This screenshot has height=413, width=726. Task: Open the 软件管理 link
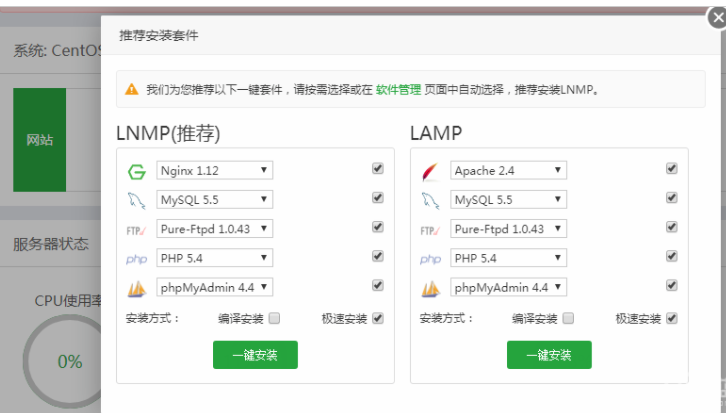pyautogui.click(x=398, y=89)
